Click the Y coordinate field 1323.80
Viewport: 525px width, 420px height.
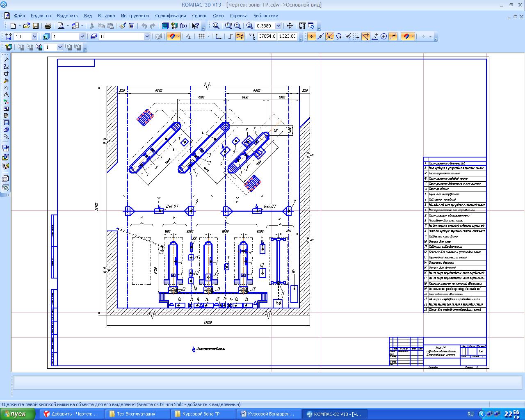click(288, 37)
